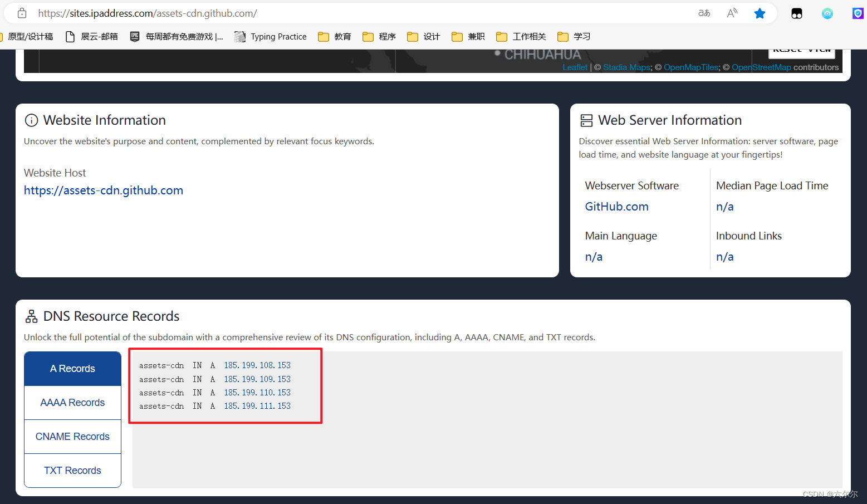Open the 兼职 bookmark folder

(468, 37)
